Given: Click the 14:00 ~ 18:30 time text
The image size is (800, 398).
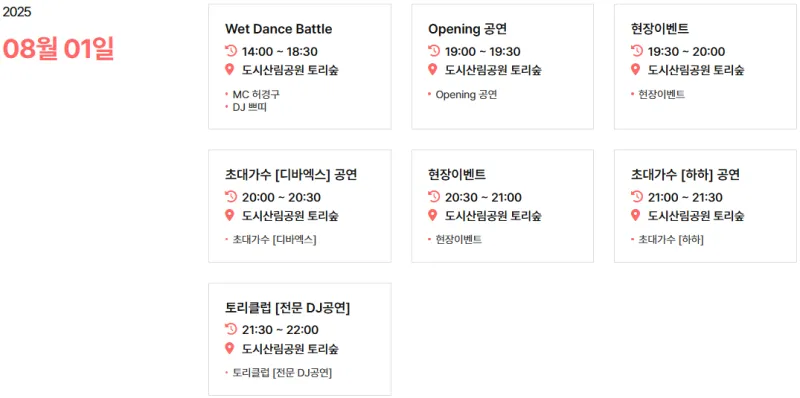Looking at the screenshot, I should pos(280,52).
